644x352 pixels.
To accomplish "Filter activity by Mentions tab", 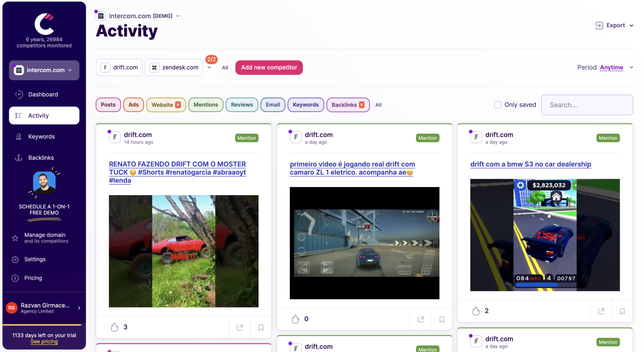I will click(x=206, y=105).
